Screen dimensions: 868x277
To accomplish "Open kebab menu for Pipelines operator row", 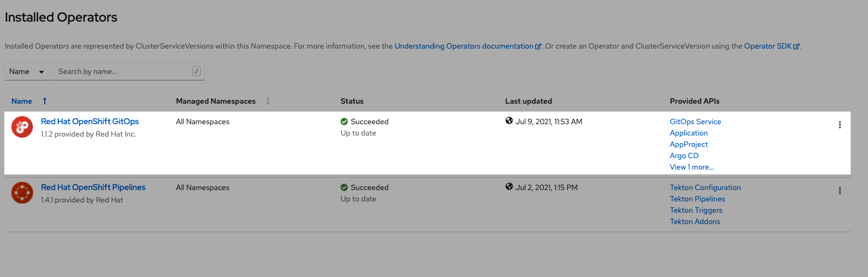I will pos(839,191).
